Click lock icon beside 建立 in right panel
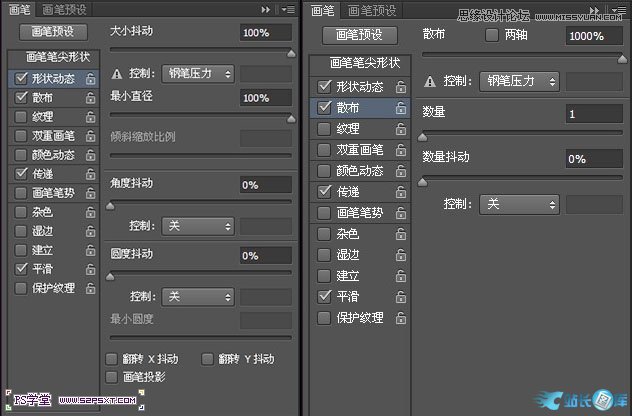 pyautogui.click(x=401, y=276)
